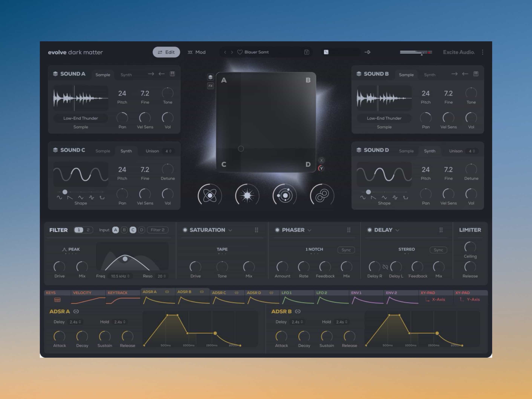Click the Delay module drag handle
The width and height of the screenshot is (532, 399).
tap(441, 230)
